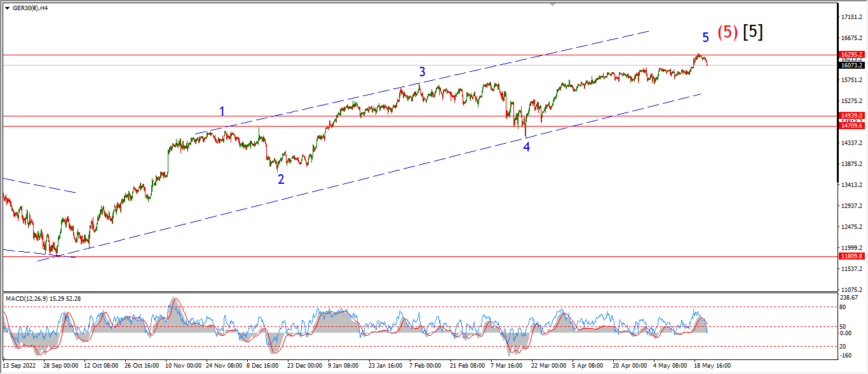Click the 14939.0 red price tag

point(851,116)
